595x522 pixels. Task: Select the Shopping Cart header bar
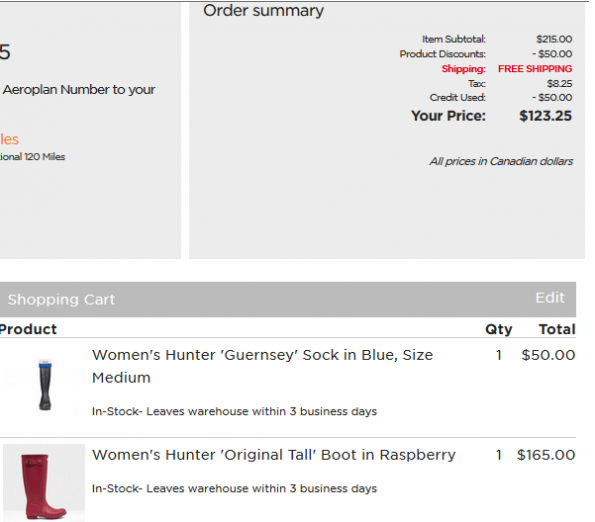coord(288,299)
